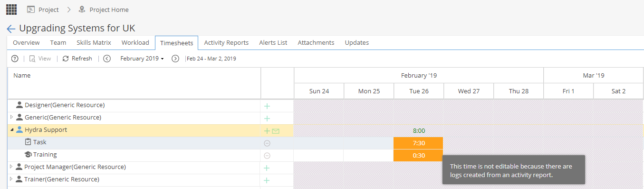Click Hydra Support user icon
This screenshot has width=644, height=189.
pos(19,129)
